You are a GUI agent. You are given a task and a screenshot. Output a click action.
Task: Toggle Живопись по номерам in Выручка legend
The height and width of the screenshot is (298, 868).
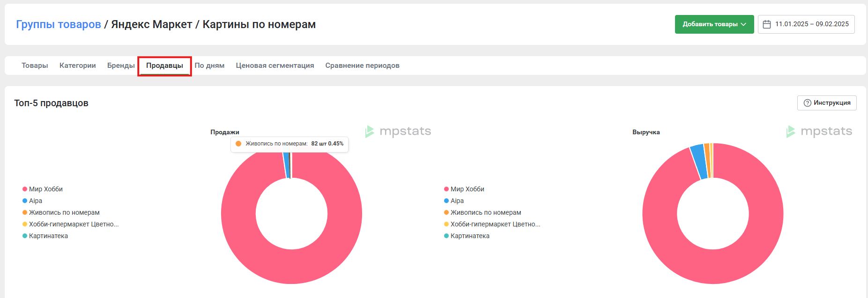click(x=482, y=212)
